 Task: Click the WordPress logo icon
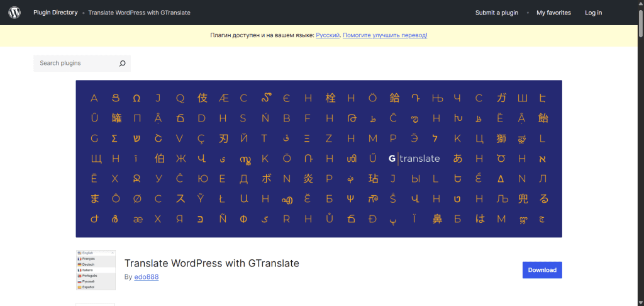14,13
